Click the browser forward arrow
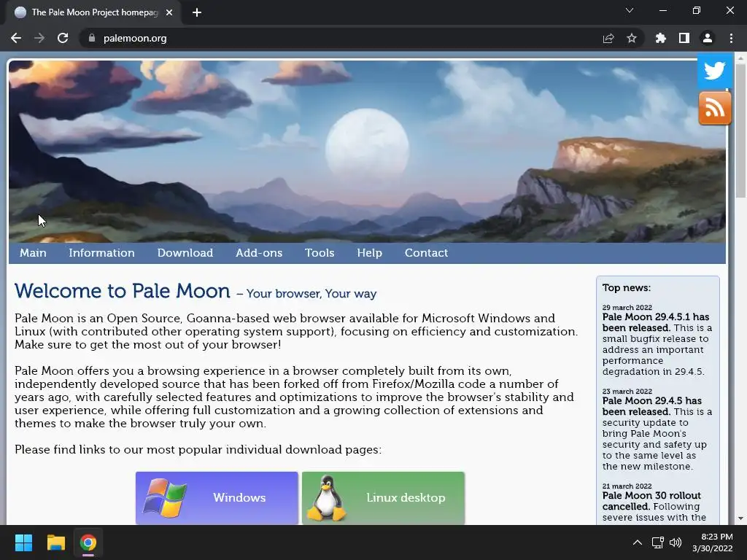Screen dimensions: 747x560 [x=39, y=38]
